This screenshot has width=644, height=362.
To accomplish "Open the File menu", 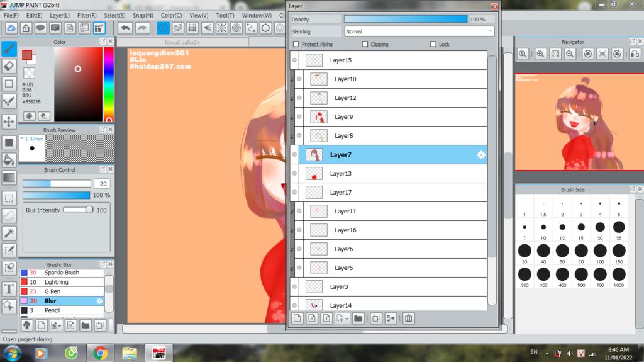I will pyautogui.click(x=11, y=15).
